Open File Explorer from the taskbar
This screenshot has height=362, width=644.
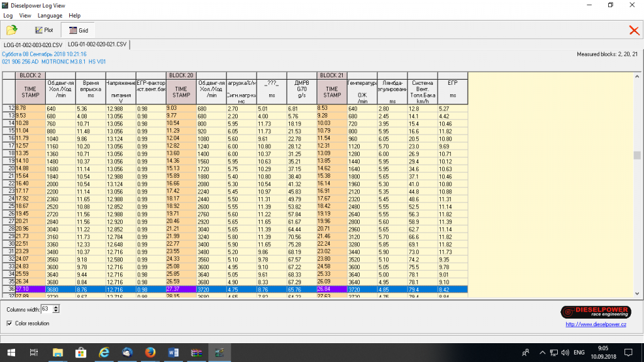(57, 352)
